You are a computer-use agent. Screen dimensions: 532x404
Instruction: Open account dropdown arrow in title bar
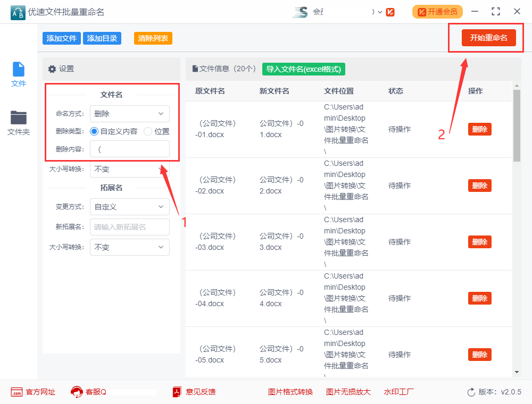(380, 12)
